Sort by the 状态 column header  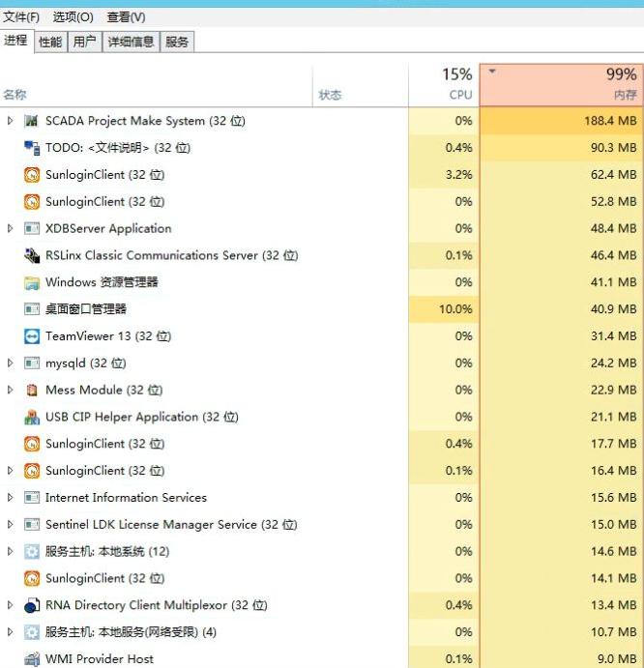[360, 85]
